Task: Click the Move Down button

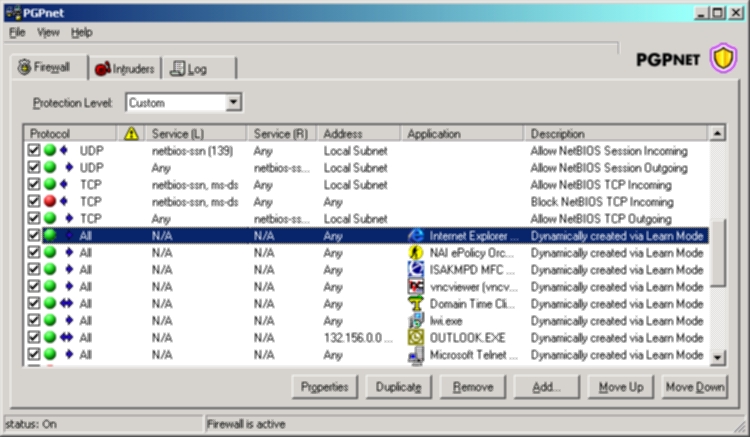Action: [x=694, y=387]
